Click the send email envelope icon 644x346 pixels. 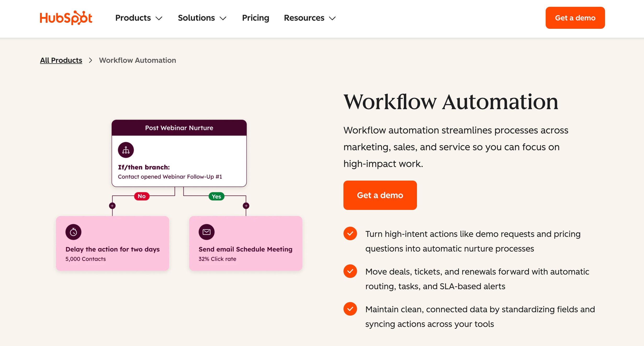click(207, 232)
